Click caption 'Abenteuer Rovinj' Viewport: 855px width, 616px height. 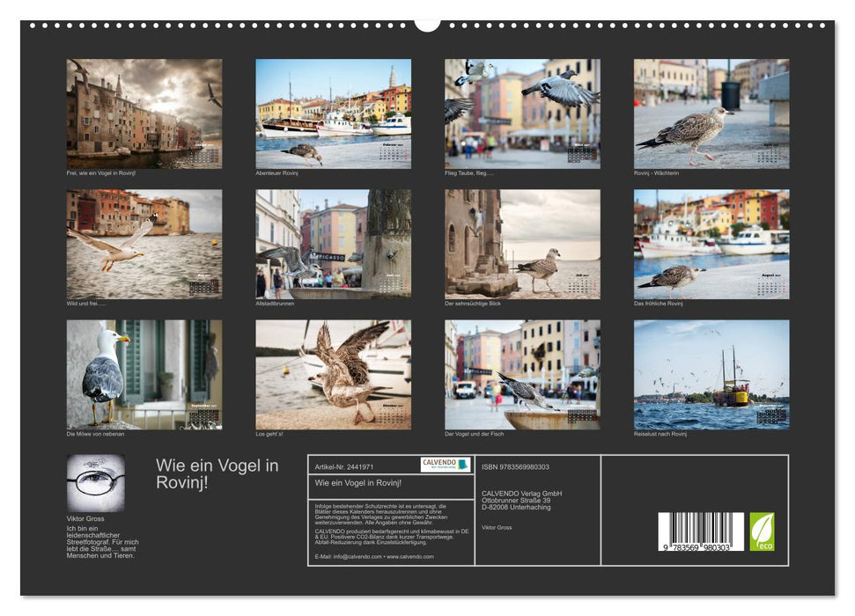(x=276, y=172)
